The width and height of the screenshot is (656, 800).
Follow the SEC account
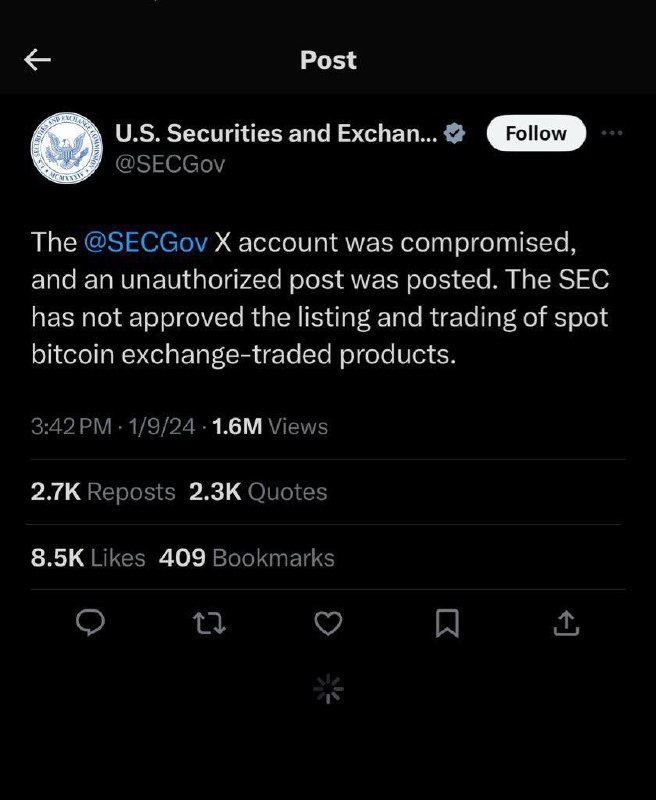536,133
